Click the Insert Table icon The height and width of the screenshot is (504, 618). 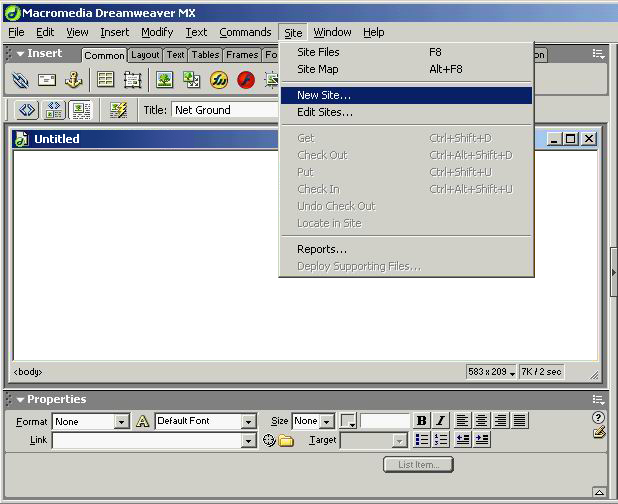click(105, 80)
